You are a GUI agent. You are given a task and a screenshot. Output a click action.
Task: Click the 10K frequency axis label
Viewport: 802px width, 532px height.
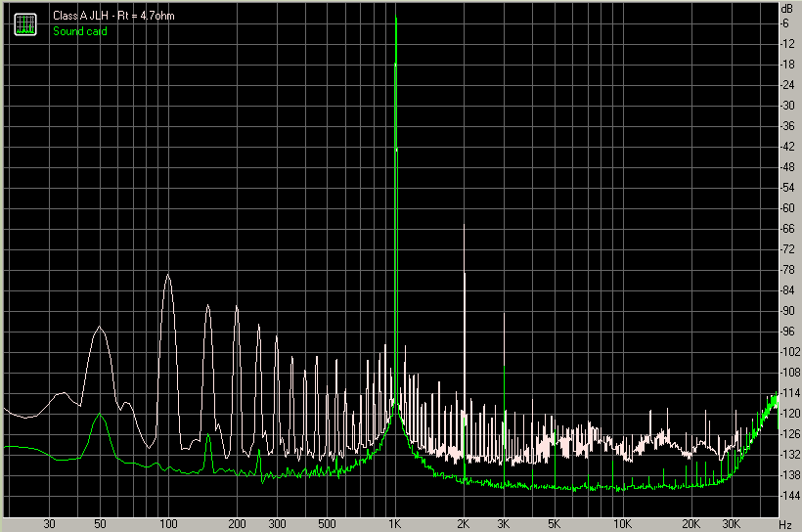tap(622, 524)
